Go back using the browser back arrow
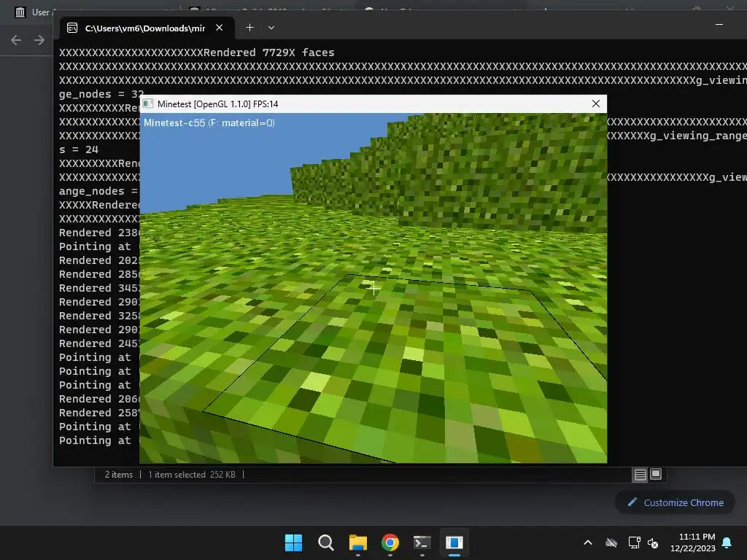Viewport: 747px width, 560px height. (16, 40)
